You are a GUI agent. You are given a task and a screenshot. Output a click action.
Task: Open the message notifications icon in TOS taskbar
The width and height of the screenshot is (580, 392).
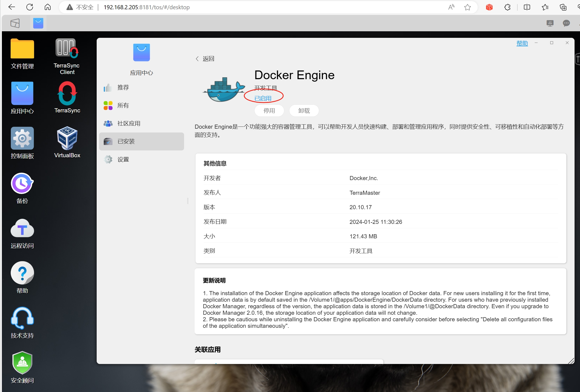566,23
